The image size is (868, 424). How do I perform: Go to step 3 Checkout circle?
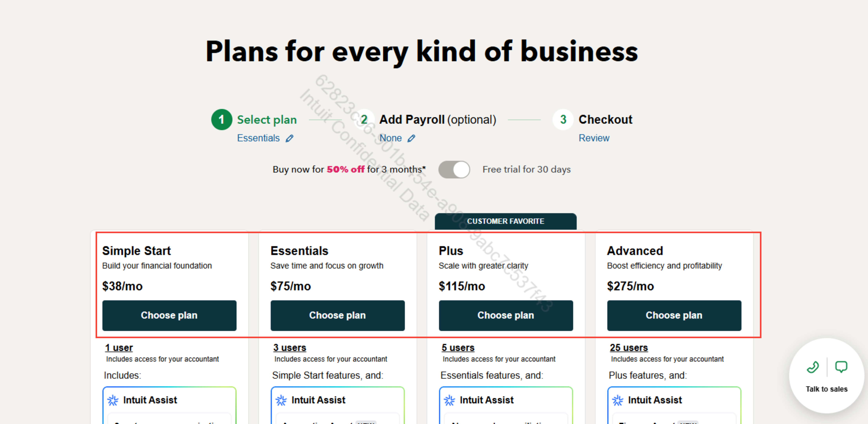[563, 119]
